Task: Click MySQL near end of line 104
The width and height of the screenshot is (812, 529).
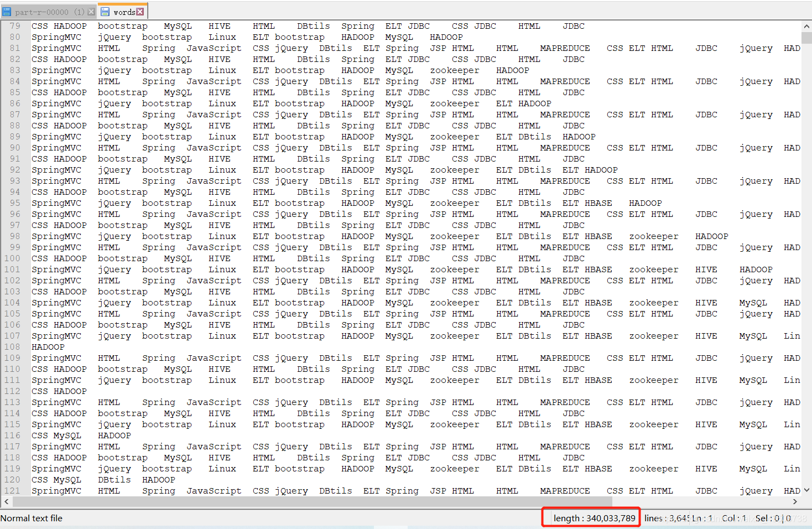Action: [x=753, y=303]
